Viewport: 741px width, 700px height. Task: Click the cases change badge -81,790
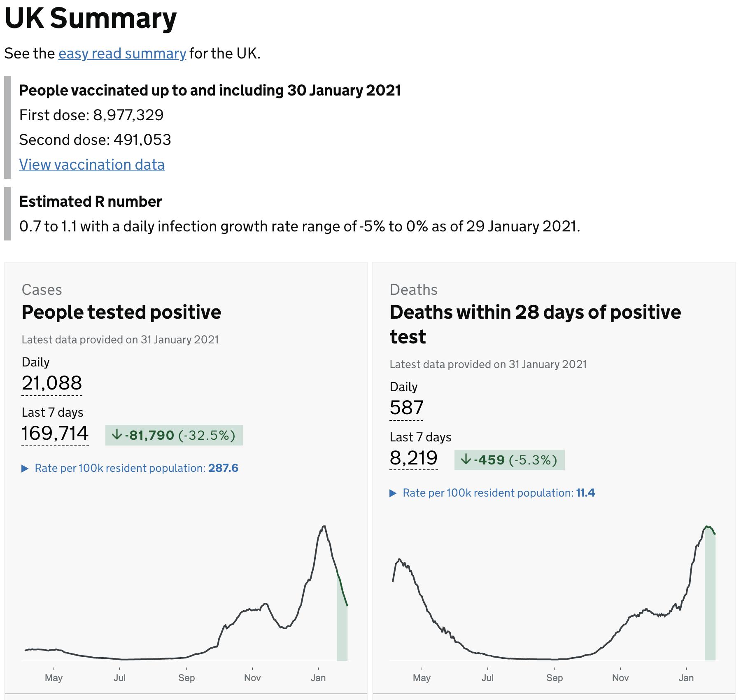point(174,435)
